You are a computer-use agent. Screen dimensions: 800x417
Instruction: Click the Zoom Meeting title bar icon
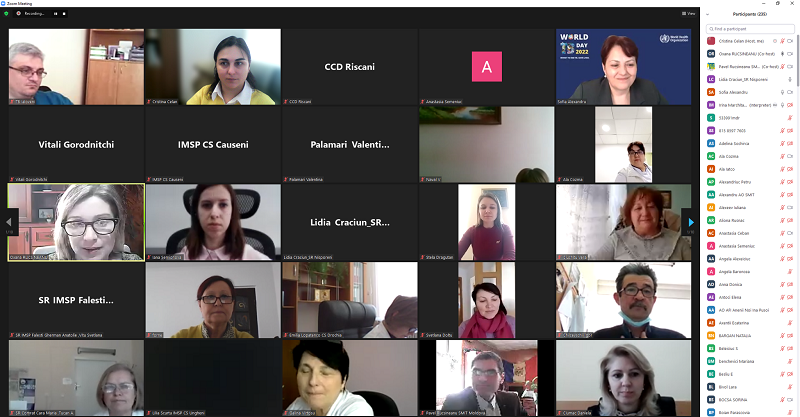3,3
